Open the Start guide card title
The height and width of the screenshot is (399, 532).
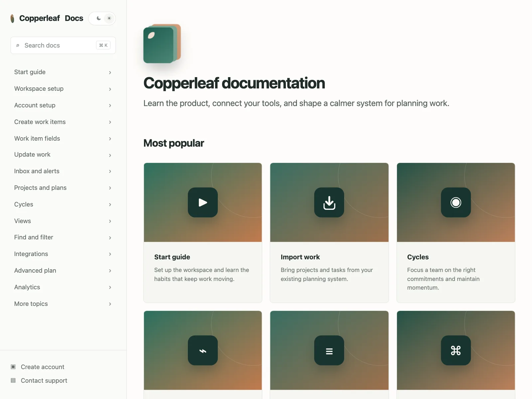click(172, 257)
